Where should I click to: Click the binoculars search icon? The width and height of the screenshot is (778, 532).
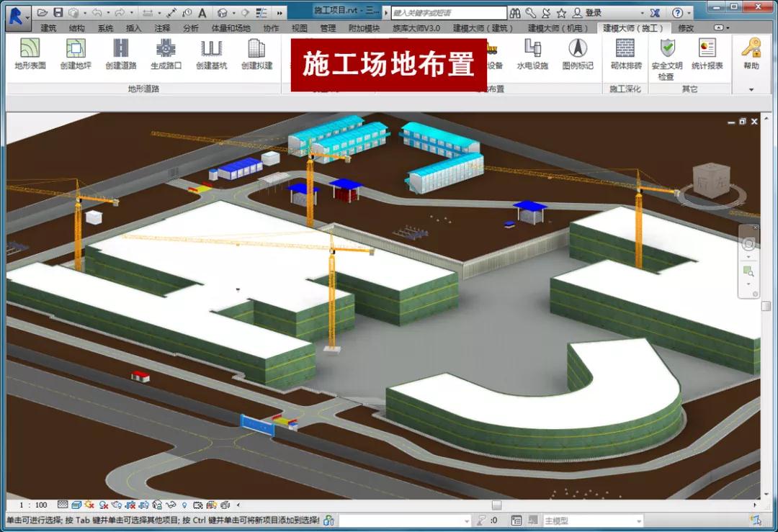516,13
